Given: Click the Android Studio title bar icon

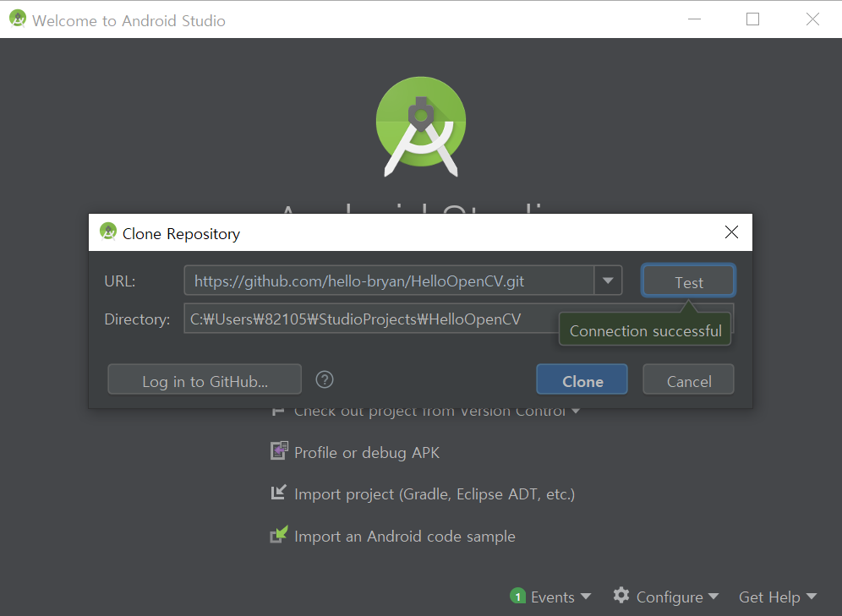Looking at the screenshot, I should click(x=18, y=19).
